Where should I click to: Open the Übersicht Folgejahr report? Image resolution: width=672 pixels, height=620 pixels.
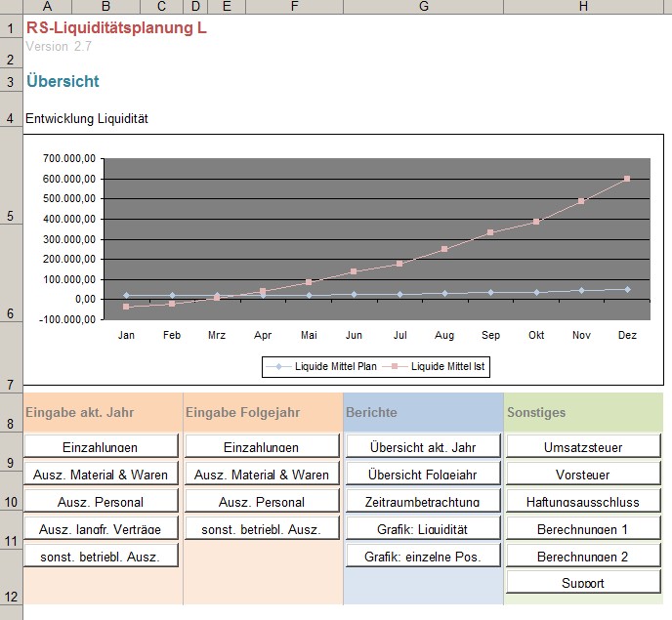click(x=423, y=475)
